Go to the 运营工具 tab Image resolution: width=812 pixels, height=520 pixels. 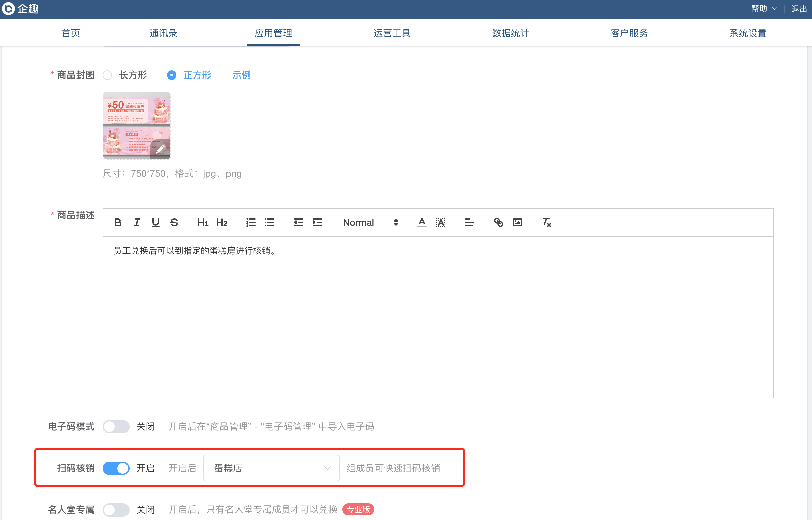[x=392, y=33]
